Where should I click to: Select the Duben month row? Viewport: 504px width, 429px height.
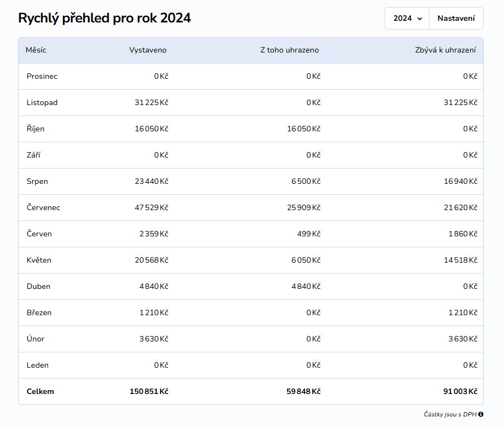tap(251, 286)
